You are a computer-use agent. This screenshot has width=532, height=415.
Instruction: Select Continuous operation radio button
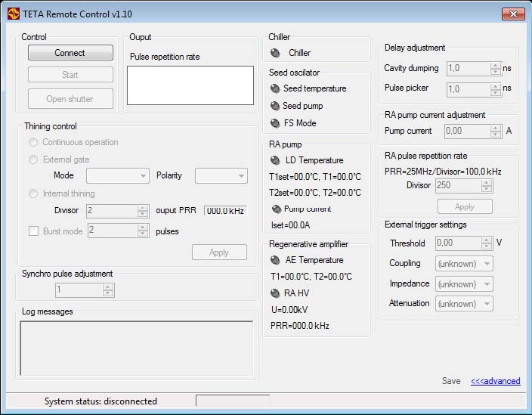[x=33, y=142]
